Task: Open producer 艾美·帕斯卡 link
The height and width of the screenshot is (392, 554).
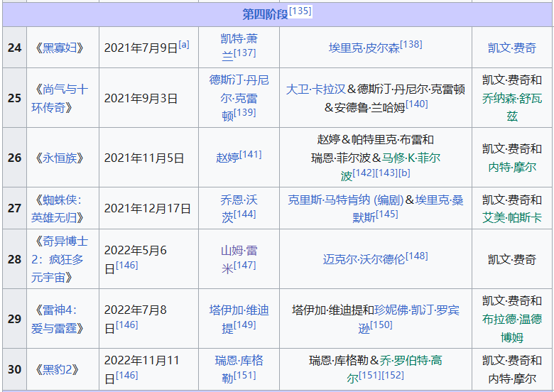Action: pyautogui.click(x=511, y=217)
